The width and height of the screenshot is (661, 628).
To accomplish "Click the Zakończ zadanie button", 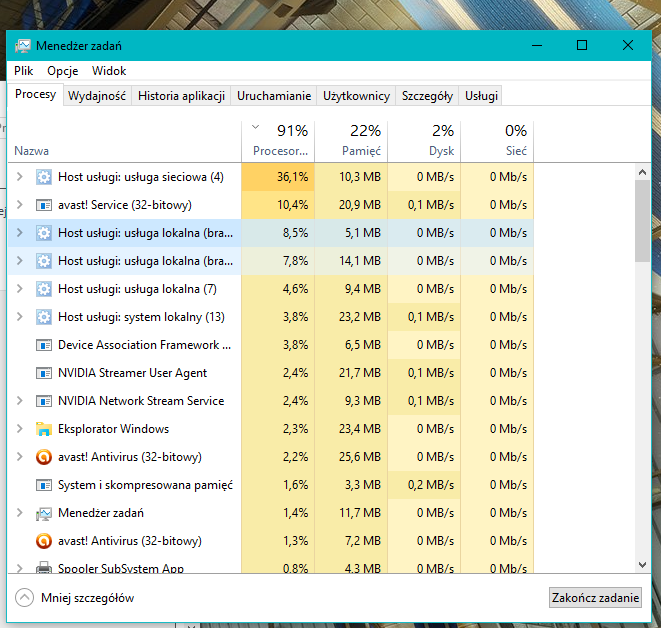I will [x=595, y=598].
